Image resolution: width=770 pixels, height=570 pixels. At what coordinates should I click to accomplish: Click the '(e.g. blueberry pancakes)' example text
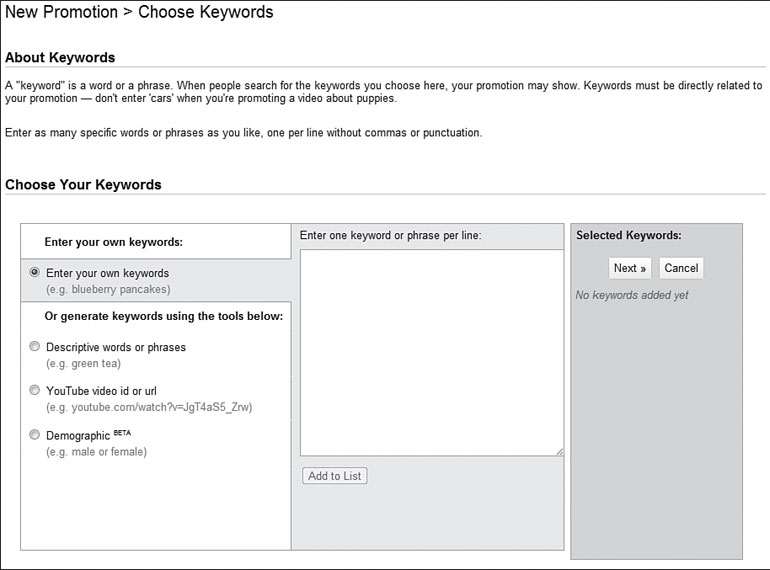tap(108, 289)
